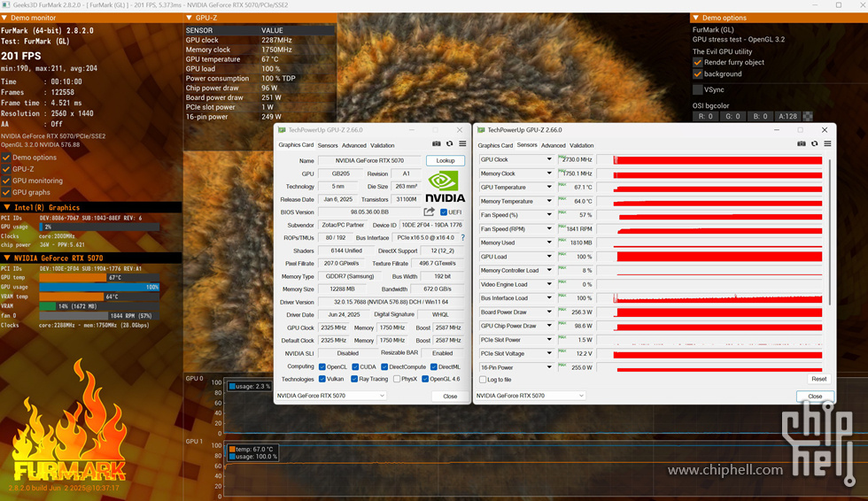Click the MAX indicator on the Board Power Draw sensor
The image size is (868, 501).
pyautogui.click(x=562, y=310)
